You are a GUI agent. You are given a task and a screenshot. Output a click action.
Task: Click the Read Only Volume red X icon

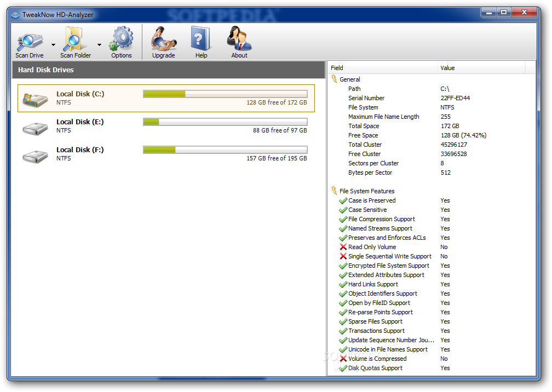(343, 247)
